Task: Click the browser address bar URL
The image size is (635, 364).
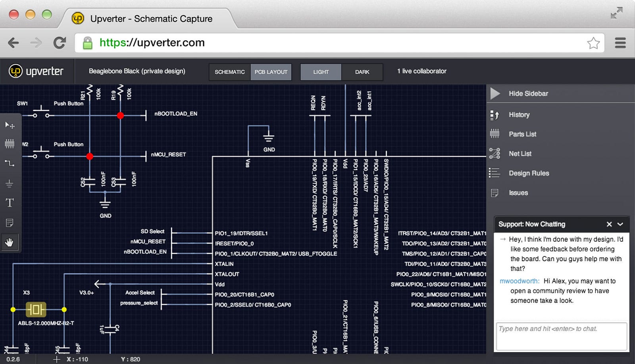Action: [x=152, y=43]
